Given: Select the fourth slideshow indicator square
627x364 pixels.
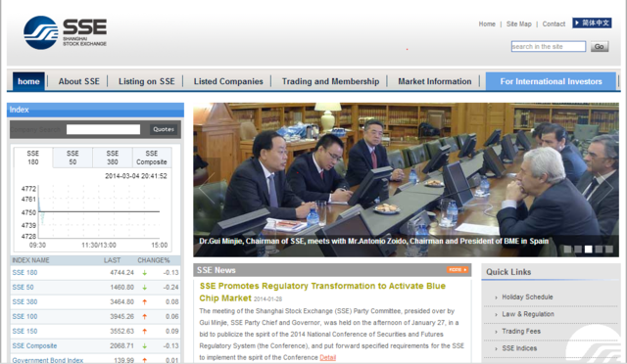Looking at the screenshot, I should 599,250.
